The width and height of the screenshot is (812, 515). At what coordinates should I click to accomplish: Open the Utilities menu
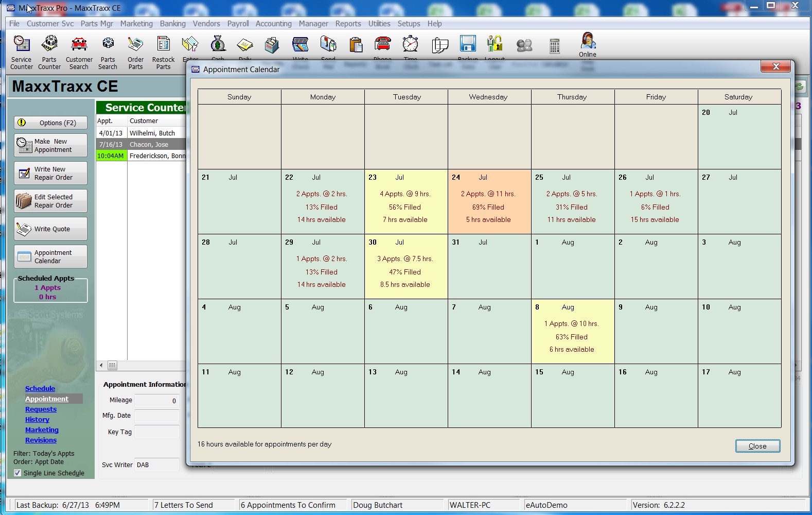coord(379,24)
